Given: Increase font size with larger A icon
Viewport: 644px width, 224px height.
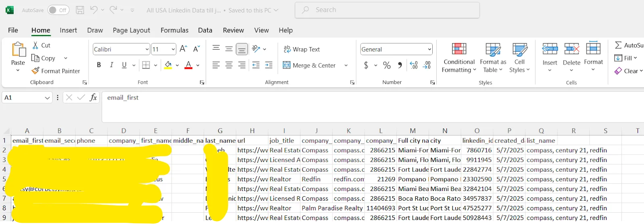Looking at the screenshot, I should point(183,49).
